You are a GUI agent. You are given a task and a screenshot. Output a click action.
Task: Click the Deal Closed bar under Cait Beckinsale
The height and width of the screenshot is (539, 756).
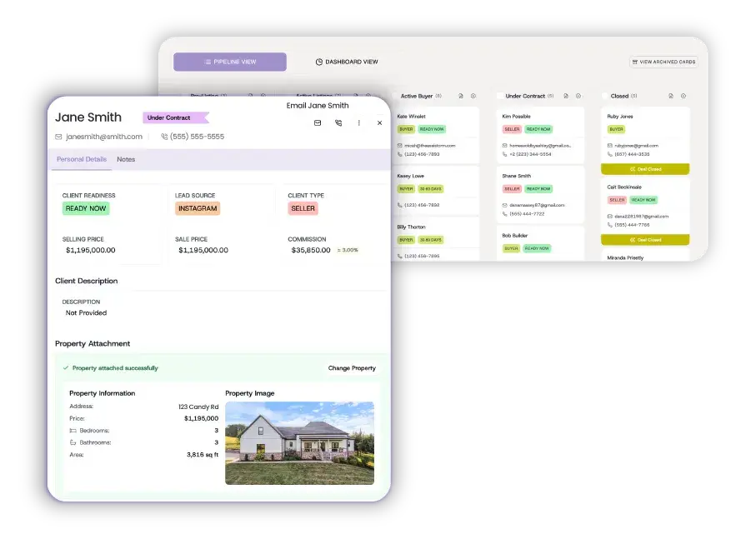click(645, 239)
